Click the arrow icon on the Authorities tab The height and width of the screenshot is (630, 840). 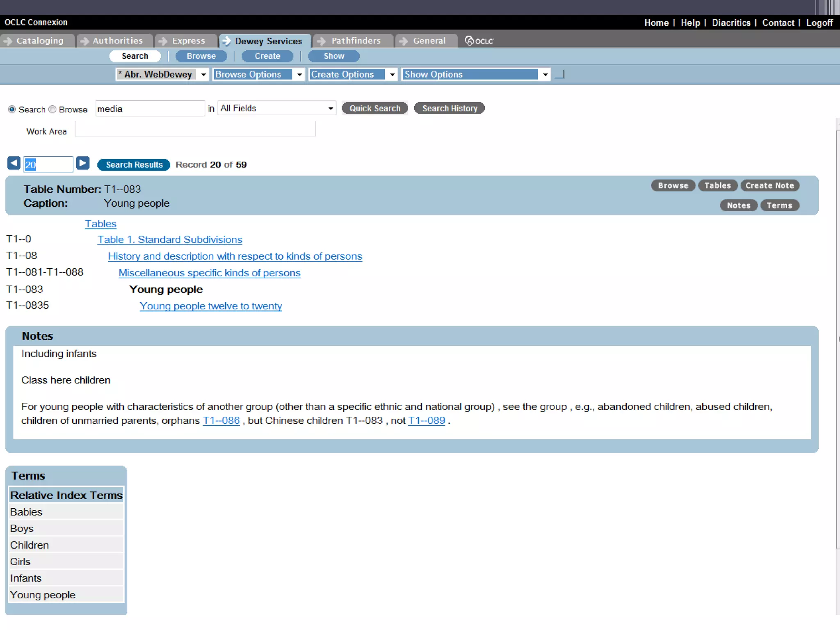(x=84, y=41)
